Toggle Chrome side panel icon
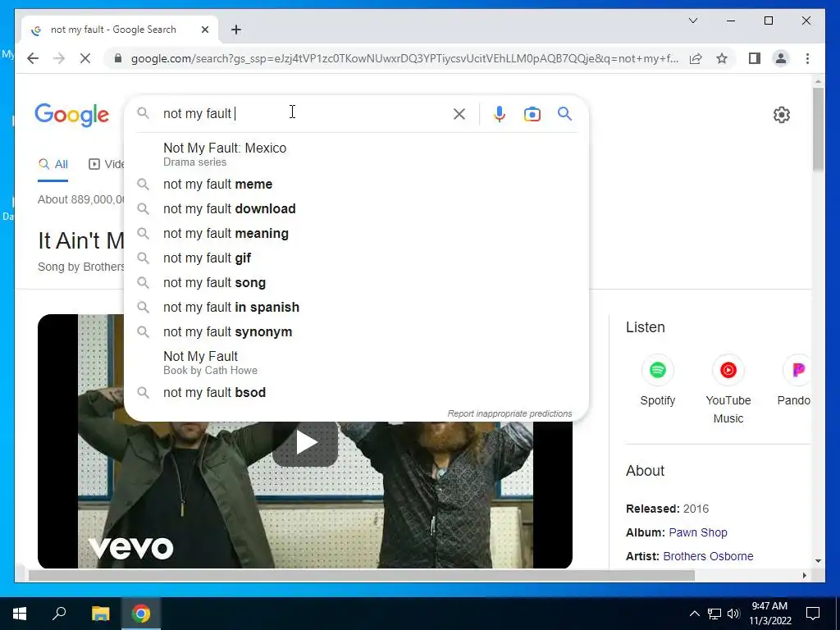 [755, 58]
